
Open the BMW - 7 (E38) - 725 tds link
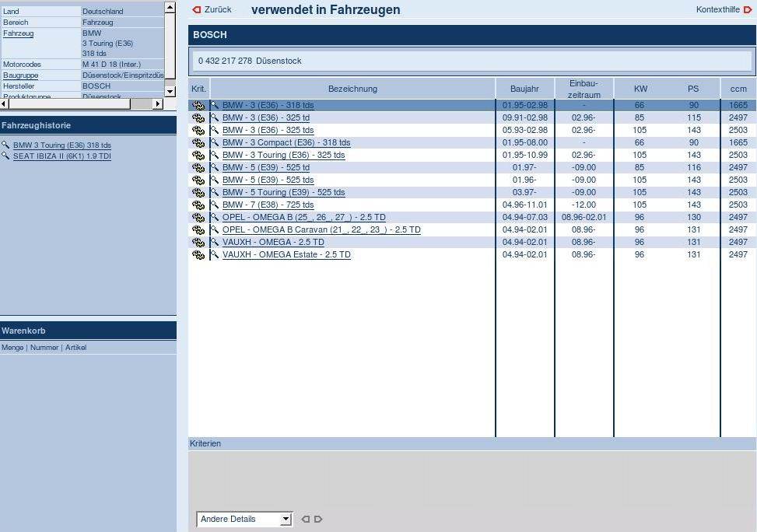pos(268,205)
